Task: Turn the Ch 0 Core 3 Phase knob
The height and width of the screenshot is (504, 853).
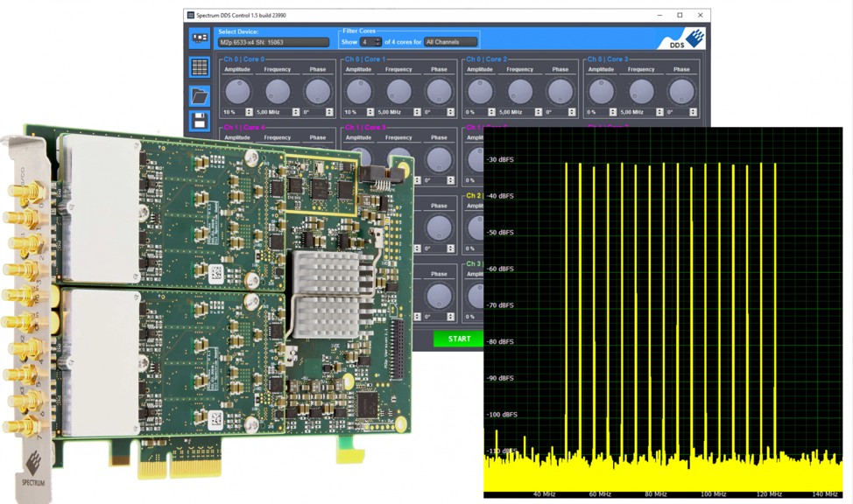Action: click(681, 91)
